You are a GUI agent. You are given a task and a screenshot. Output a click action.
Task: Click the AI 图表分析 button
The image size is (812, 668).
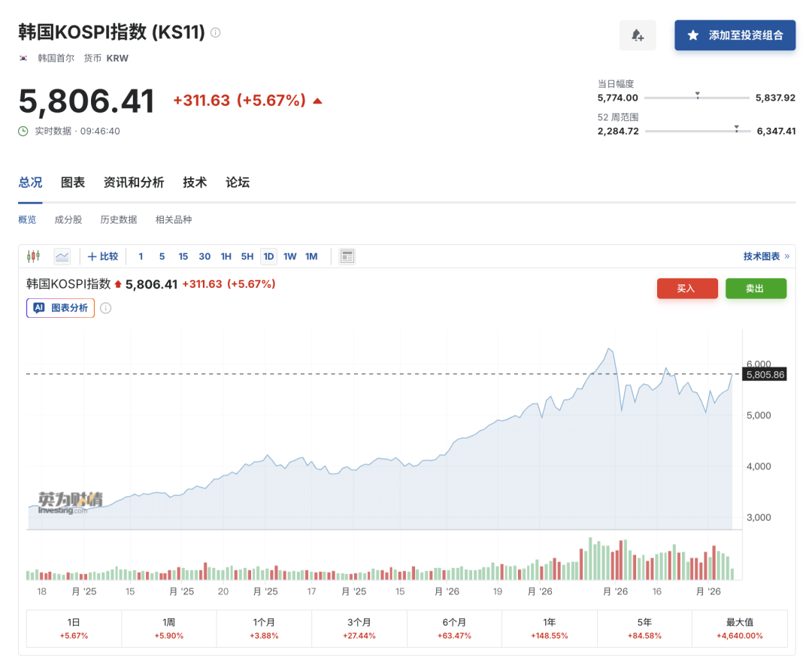[x=61, y=308]
